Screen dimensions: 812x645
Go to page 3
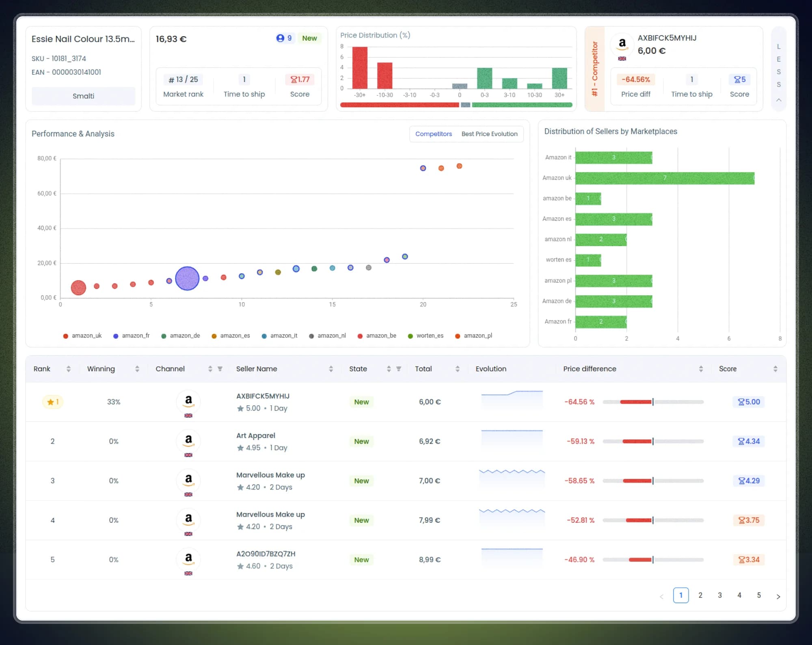tap(720, 595)
